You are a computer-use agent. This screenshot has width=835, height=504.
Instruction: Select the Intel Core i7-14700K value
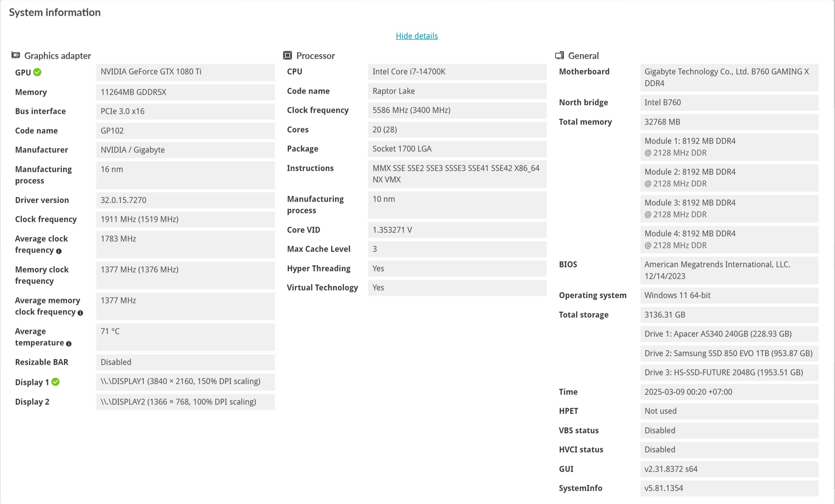pyautogui.click(x=457, y=72)
